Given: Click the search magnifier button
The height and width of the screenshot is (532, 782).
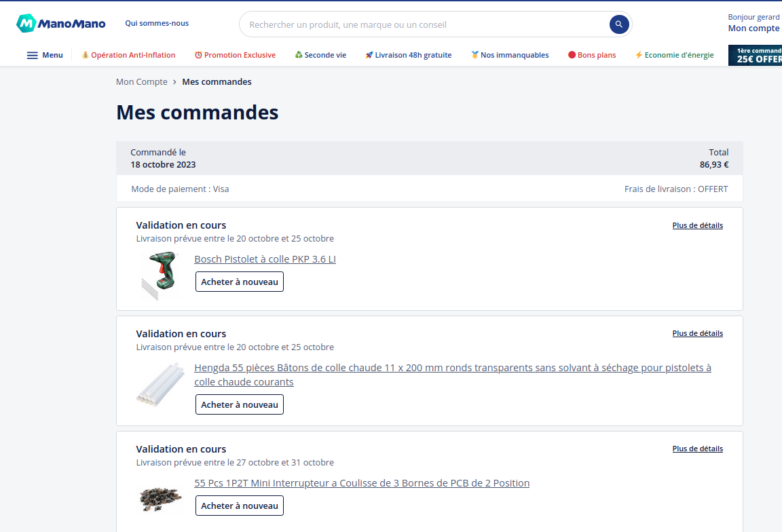Looking at the screenshot, I should 618,24.
